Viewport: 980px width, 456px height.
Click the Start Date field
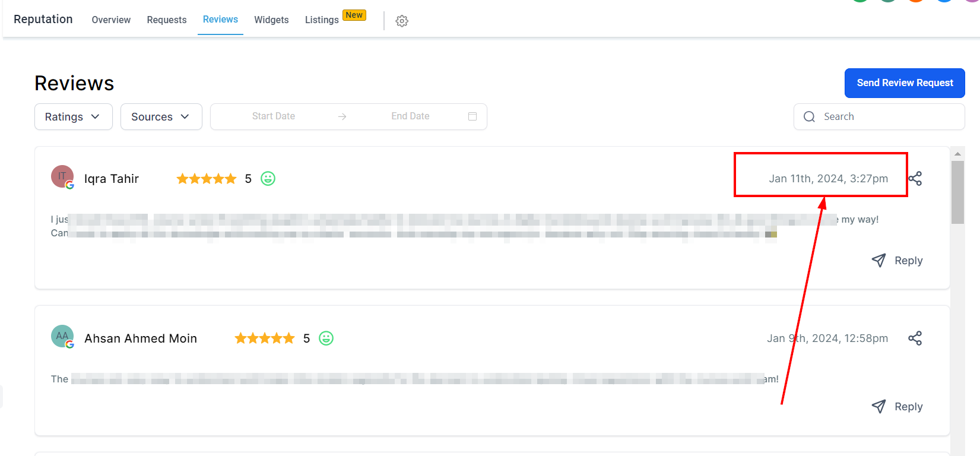coord(274,116)
